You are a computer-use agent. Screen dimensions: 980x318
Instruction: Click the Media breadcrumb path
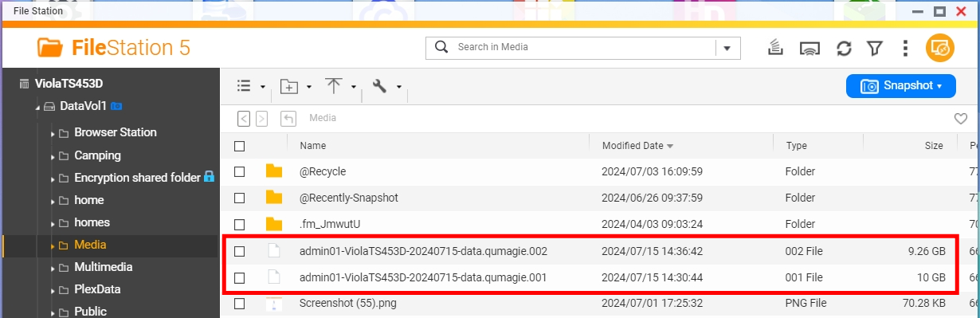point(323,118)
